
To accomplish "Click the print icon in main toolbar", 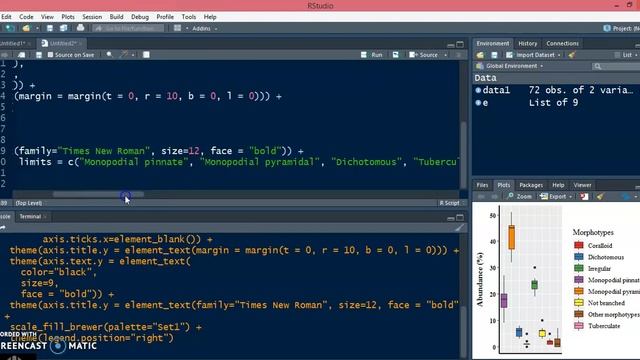I will (x=80, y=28).
